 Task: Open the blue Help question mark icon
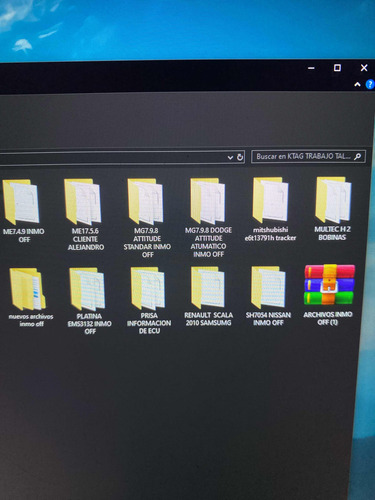pos(370,84)
